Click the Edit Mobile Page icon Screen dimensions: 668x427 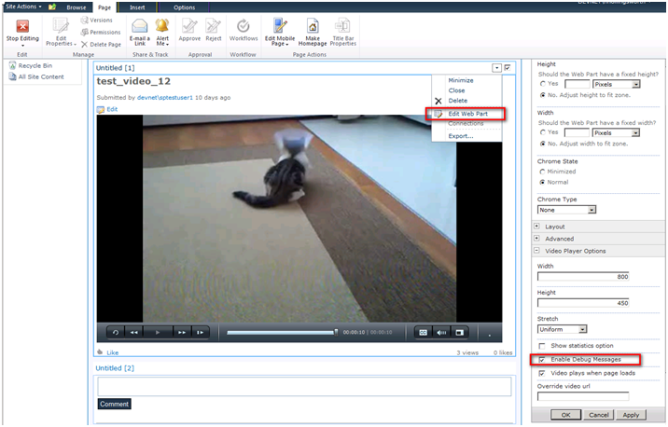pos(281,27)
